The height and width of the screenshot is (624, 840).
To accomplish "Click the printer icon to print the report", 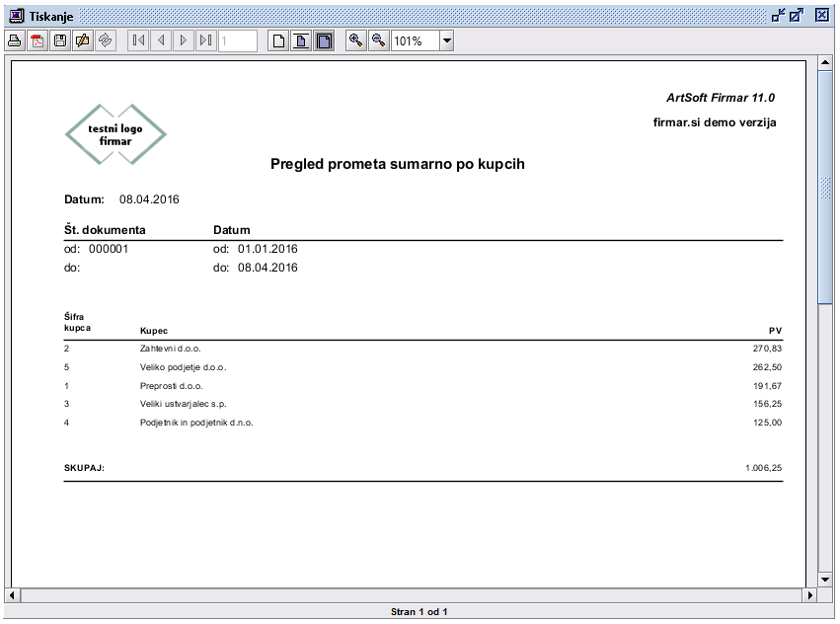I will [15, 40].
